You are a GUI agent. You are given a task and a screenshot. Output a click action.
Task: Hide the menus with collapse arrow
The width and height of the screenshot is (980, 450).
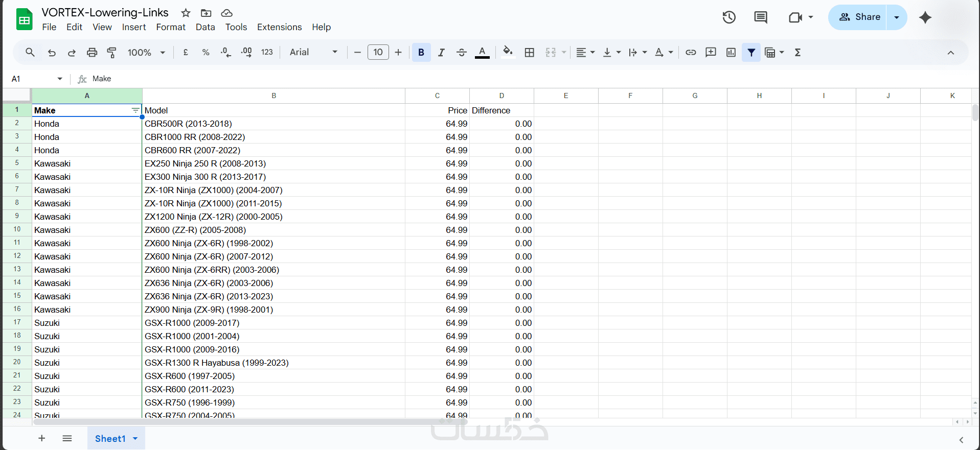951,52
